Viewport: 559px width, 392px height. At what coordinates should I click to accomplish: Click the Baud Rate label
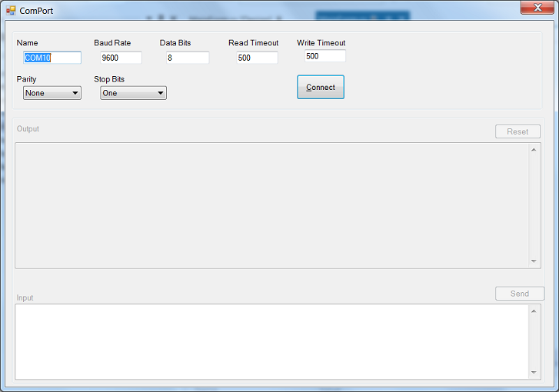(x=112, y=43)
